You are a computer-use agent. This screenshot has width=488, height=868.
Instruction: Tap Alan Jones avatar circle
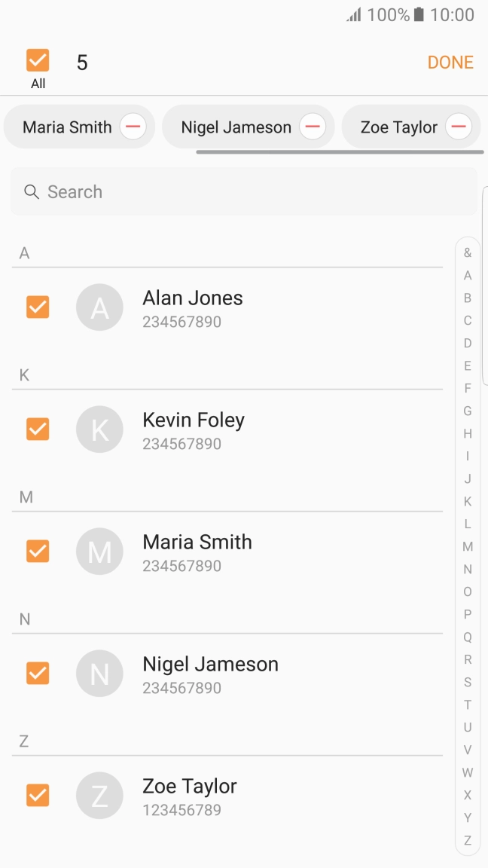point(99,307)
